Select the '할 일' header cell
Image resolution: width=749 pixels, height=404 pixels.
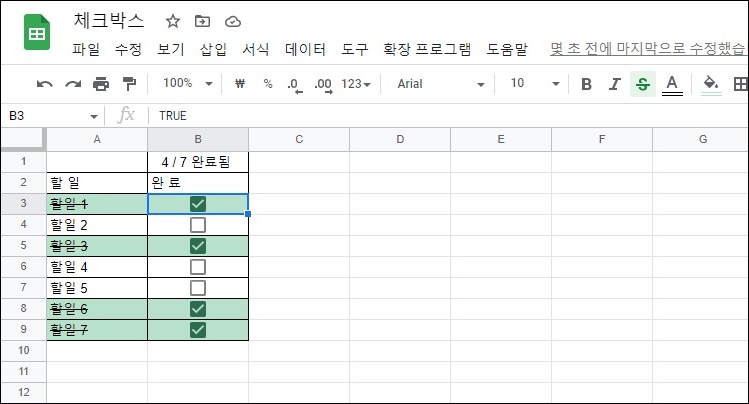point(97,183)
